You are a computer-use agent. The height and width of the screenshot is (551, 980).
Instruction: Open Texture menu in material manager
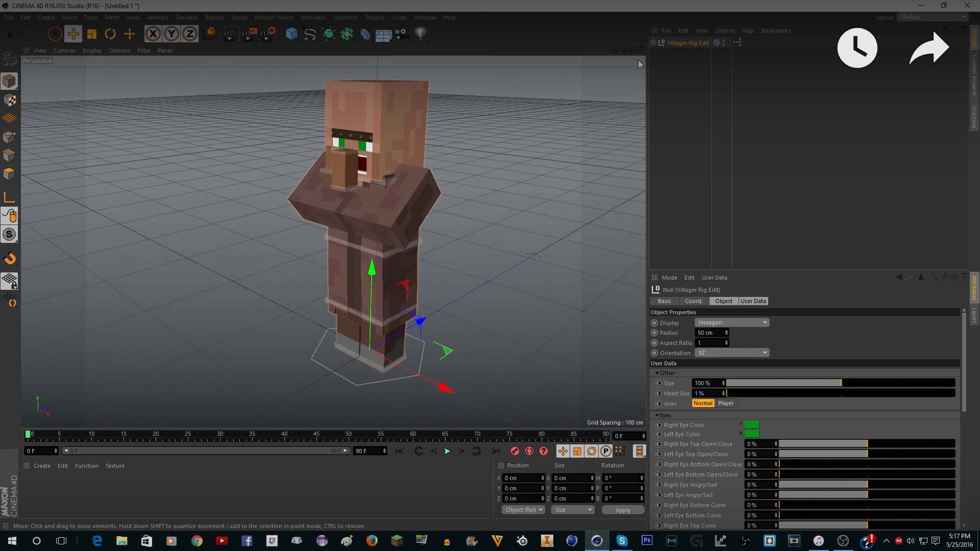point(115,466)
